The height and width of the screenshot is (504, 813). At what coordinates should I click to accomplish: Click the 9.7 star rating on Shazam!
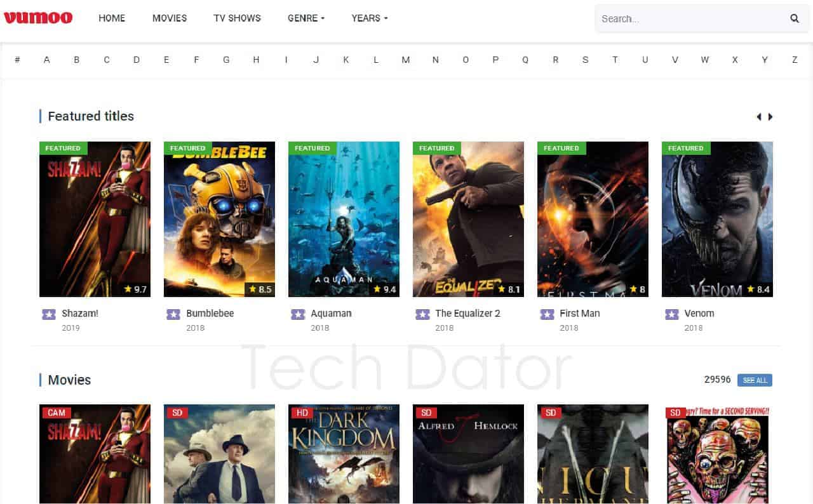pos(135,289)
